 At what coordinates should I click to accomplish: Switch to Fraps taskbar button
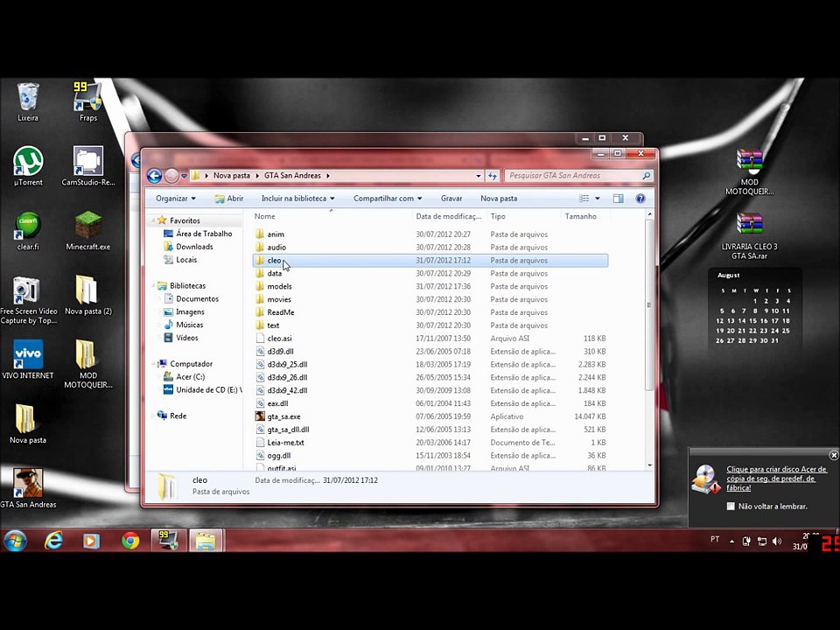tap(169, 541)
